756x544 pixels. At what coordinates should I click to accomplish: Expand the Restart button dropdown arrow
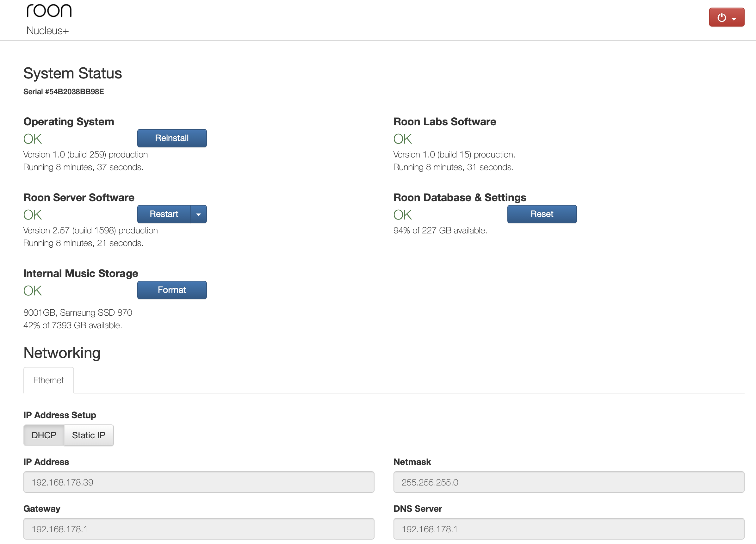(x=199, y=214)
